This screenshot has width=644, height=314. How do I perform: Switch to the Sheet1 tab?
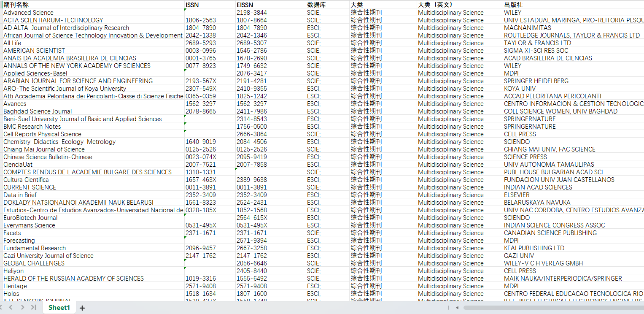click(59, 307)
